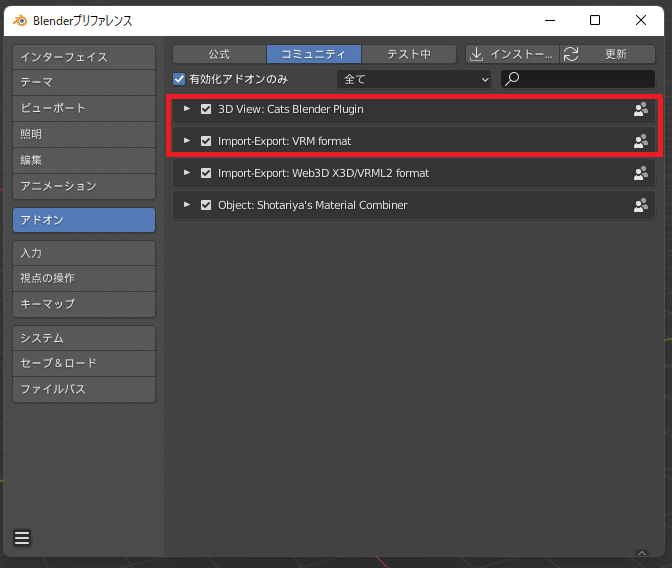Expand Web3D X3D/VRML2 format details

(186, 173)
